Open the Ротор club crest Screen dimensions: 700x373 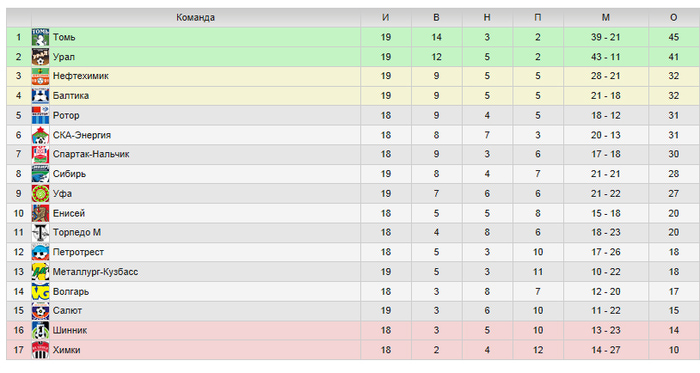point(40,115)
